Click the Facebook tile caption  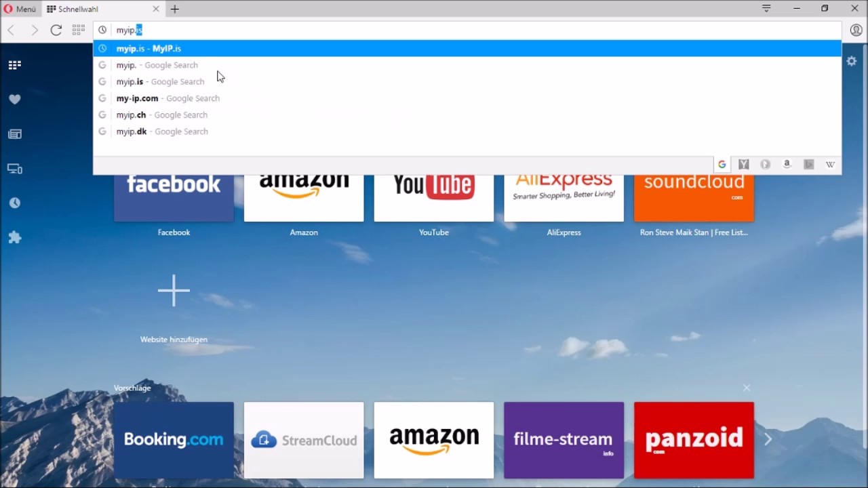174,232
